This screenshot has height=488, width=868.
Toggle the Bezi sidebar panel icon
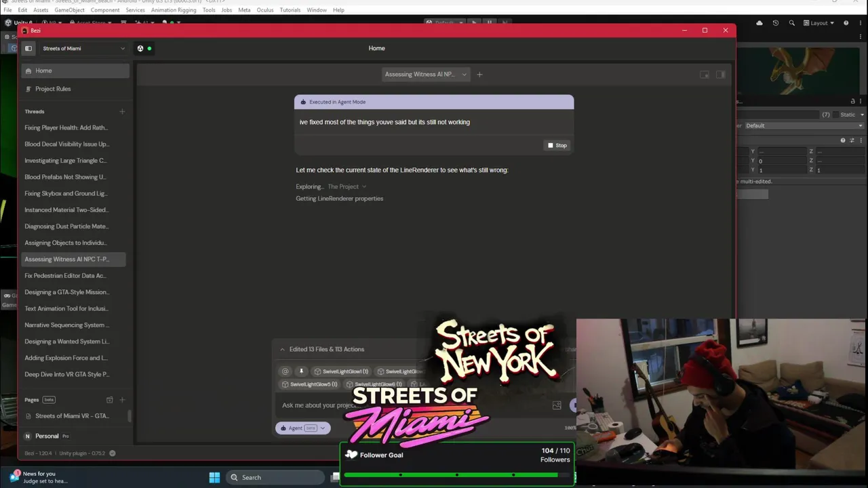[x=28, y=48]
